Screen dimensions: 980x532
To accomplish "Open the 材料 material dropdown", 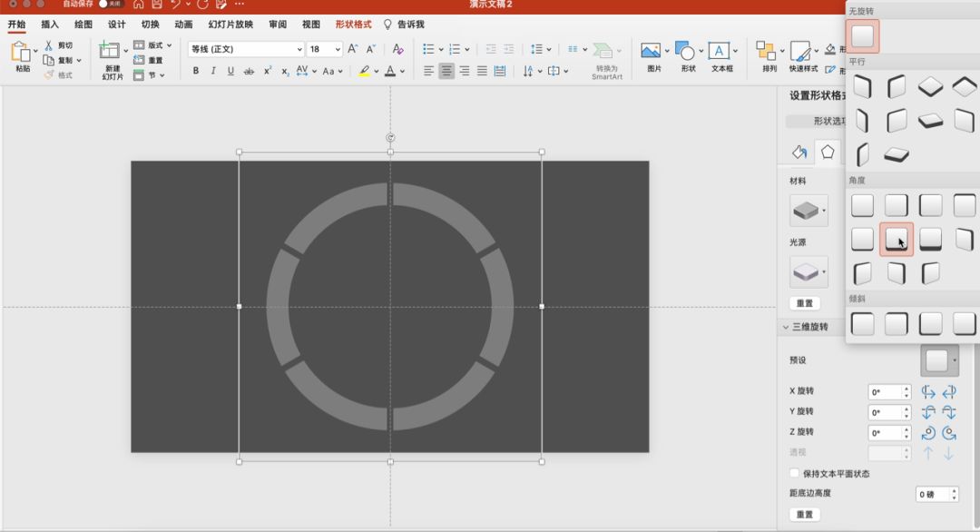I will click(x=808, y=212).
